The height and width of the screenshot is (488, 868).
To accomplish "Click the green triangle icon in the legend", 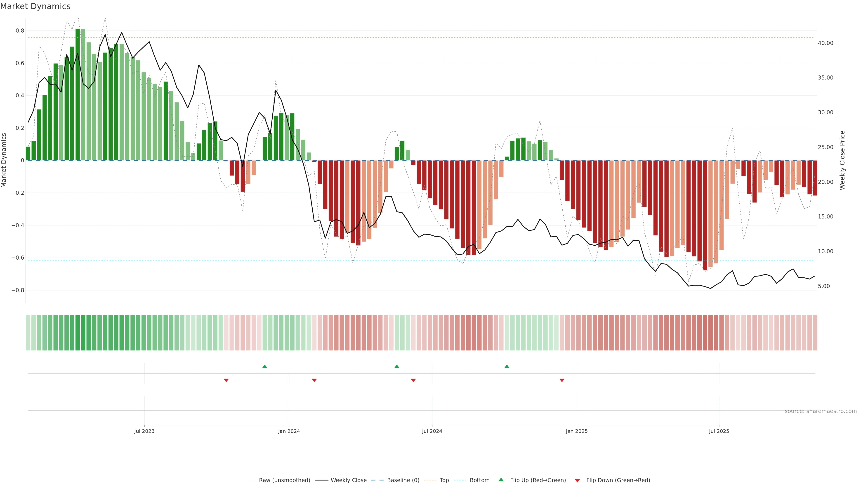I will (x=501, y=480).
